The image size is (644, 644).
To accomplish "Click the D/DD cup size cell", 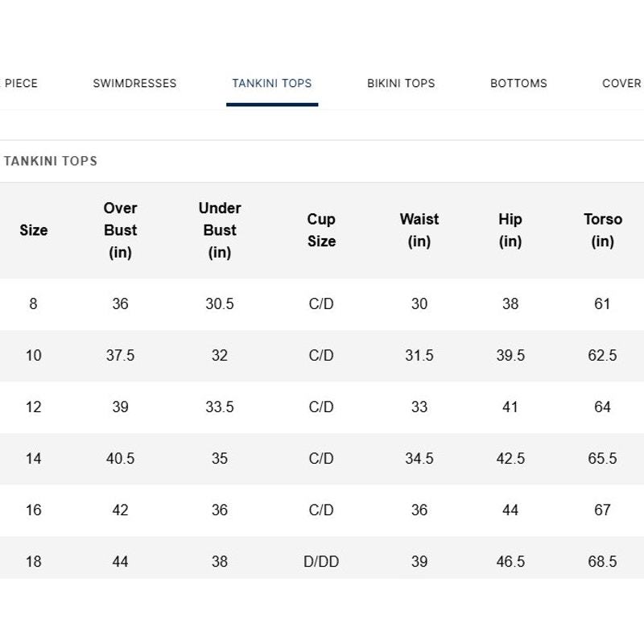I will [x=321, y=561].
